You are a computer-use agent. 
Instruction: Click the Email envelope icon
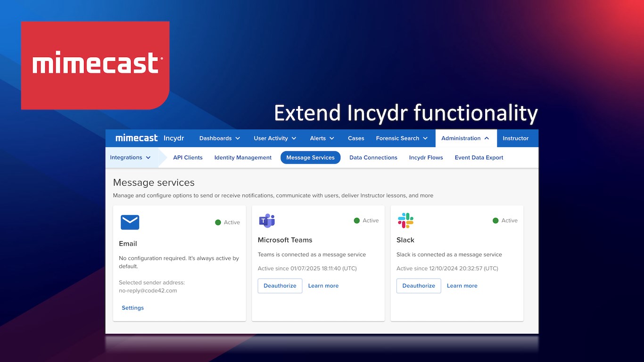[x=130, y=222]
